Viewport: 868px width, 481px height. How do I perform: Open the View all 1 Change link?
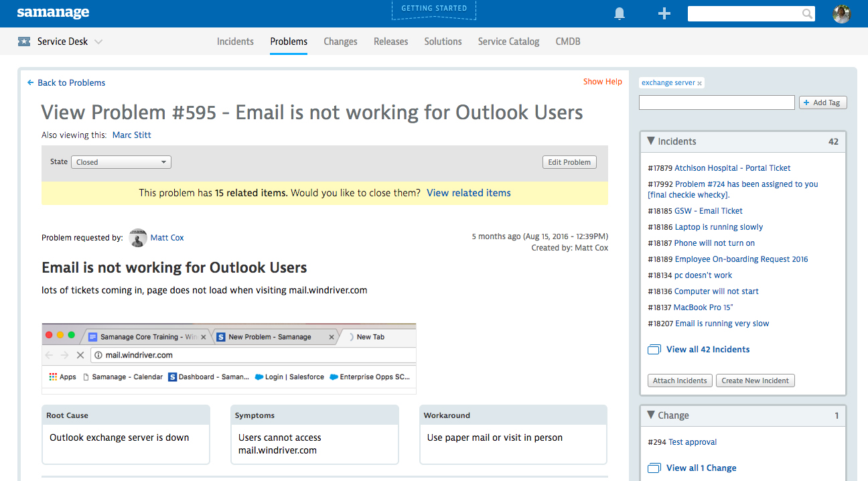pos(701,468)
